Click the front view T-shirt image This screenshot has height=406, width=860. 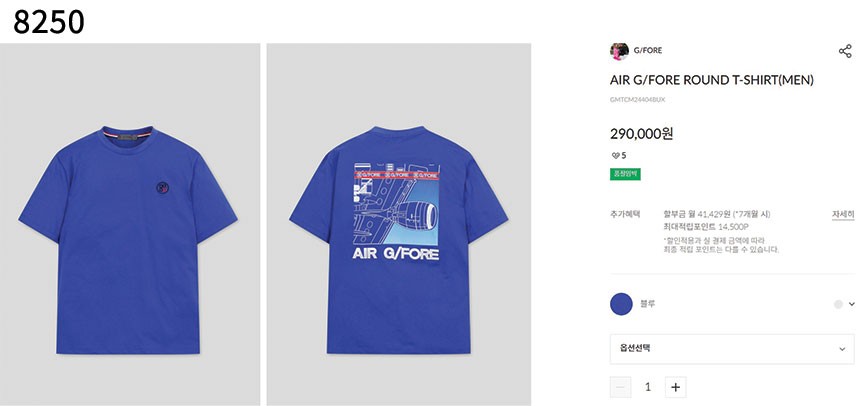pyautogui.click(x=130, y=224)
